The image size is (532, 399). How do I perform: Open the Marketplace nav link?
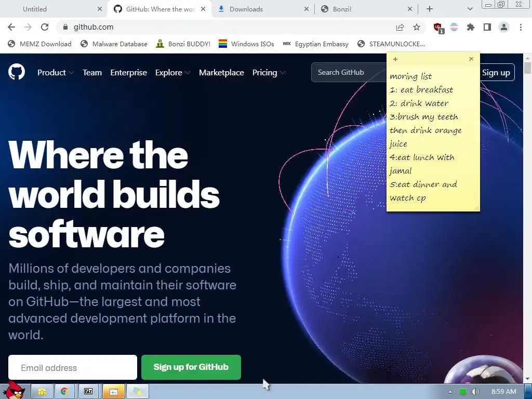point(221,73)
